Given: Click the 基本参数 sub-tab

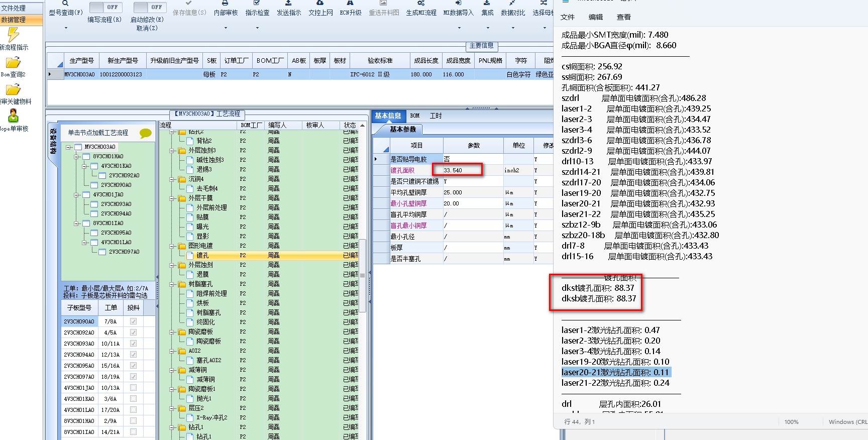Looking at the screenshot, I should point(403,130).
